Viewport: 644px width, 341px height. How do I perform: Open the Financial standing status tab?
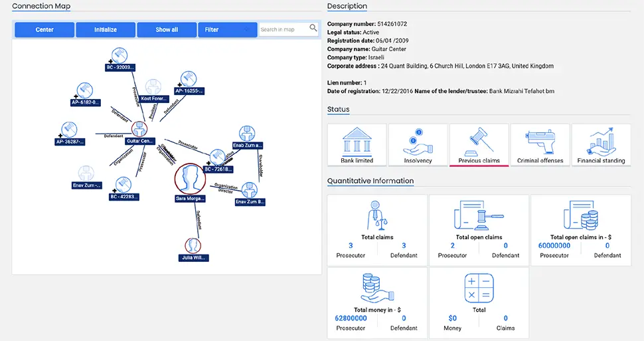602,145
